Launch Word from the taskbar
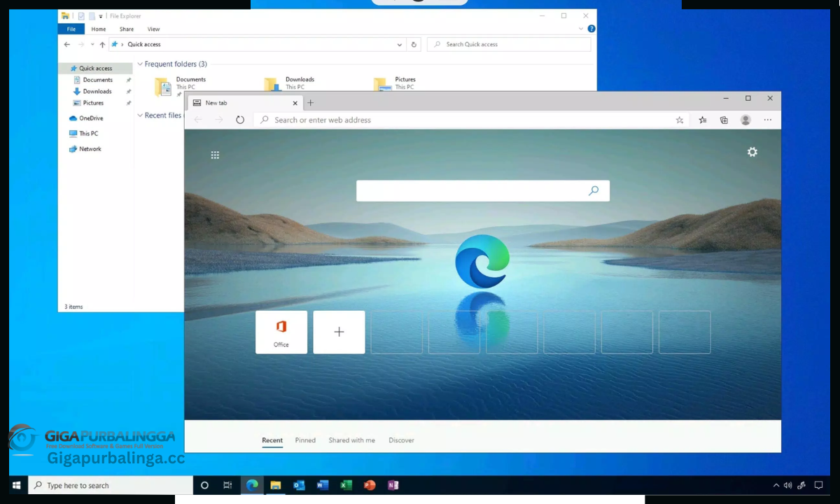The image size is (840, 504). tap(323, 485)
